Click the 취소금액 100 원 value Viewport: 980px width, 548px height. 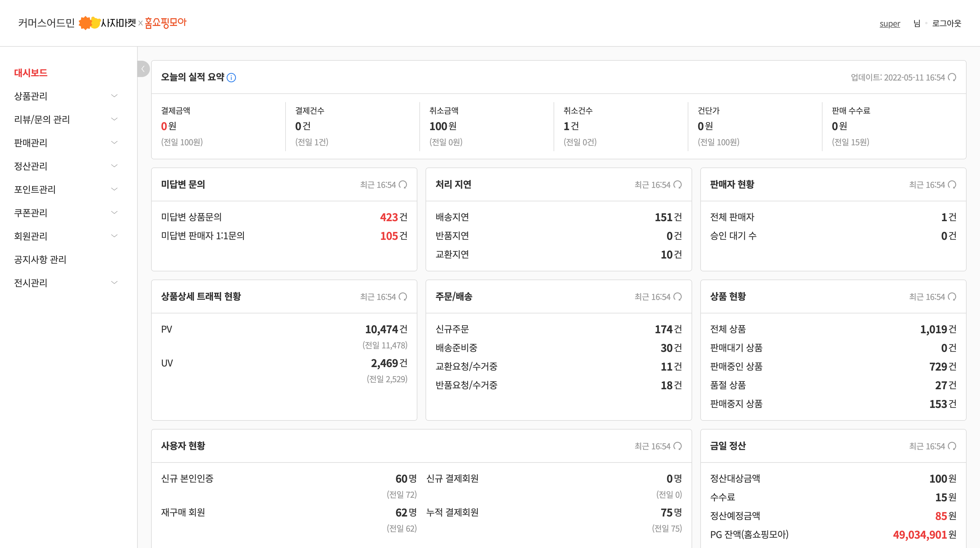pyautogui.click(x=443, y=126)
